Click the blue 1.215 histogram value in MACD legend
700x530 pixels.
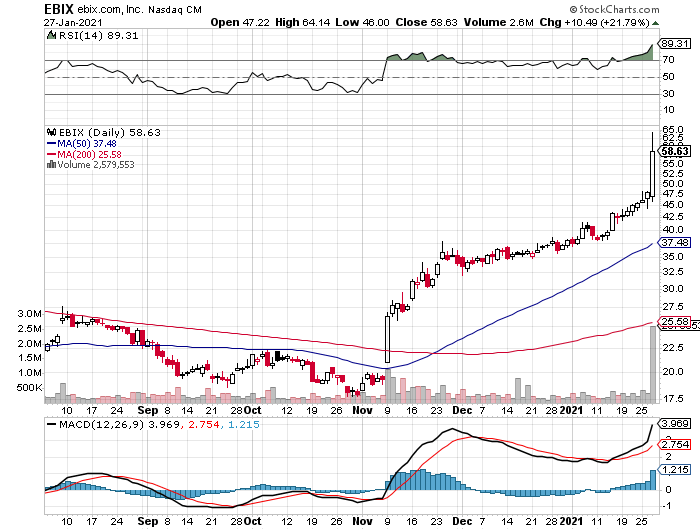244,425
